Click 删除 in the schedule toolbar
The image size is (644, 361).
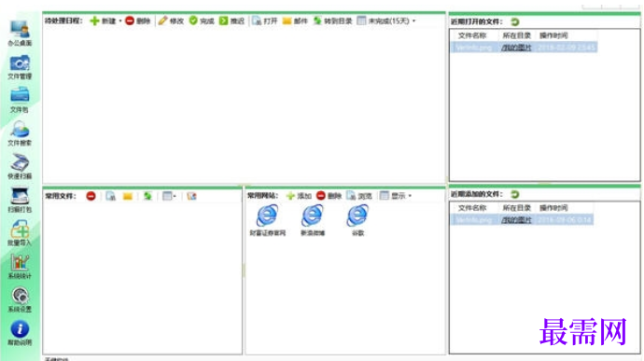[138, 21]
